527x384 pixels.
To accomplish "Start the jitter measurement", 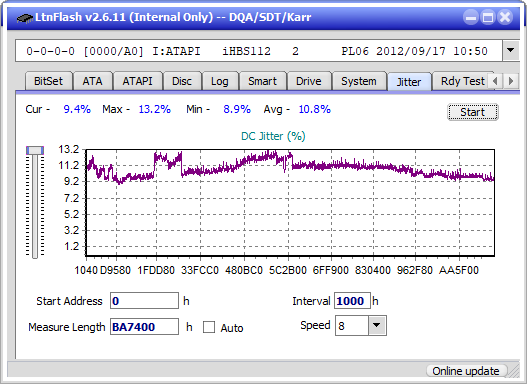I will [473, 112].
